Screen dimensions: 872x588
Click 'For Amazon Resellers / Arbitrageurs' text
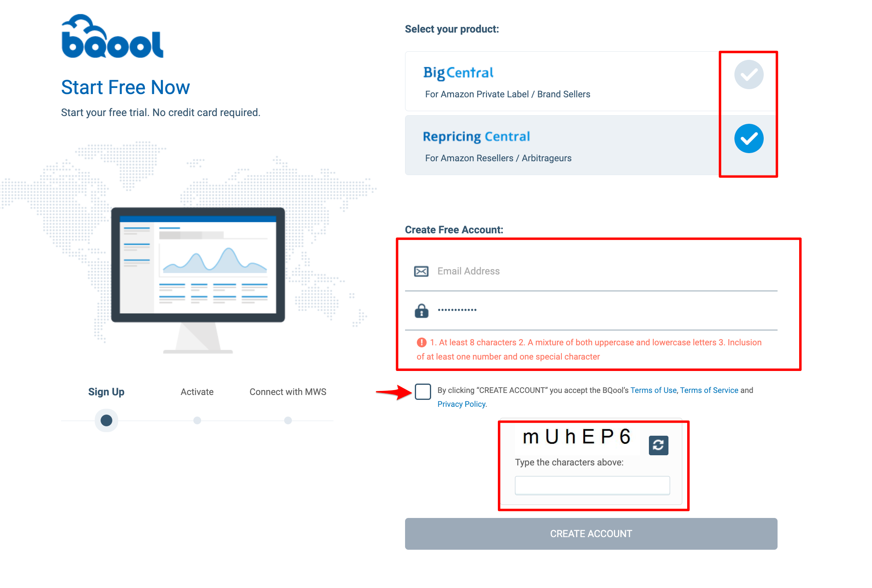tap(498, 158)
